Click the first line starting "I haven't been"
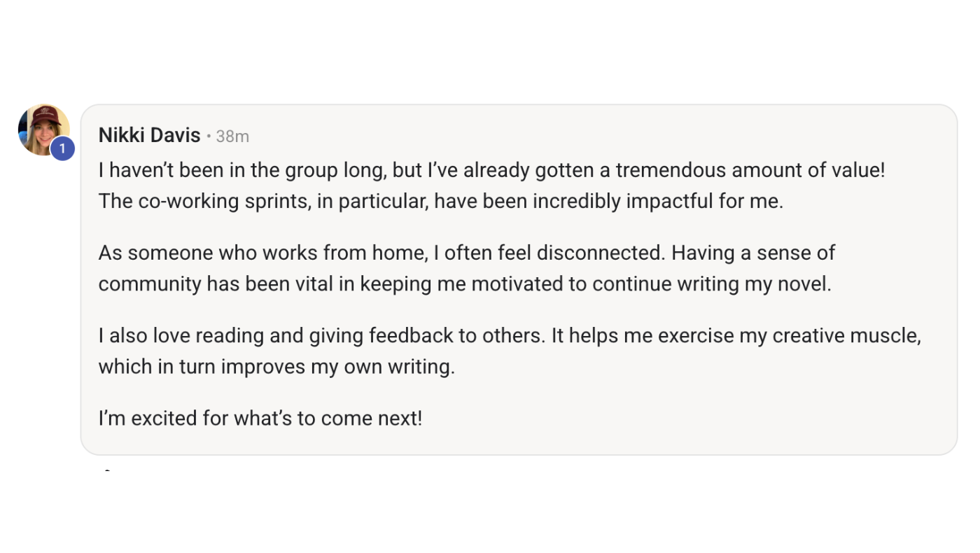This screenshot has width=980, height=553. pos(491,170)
